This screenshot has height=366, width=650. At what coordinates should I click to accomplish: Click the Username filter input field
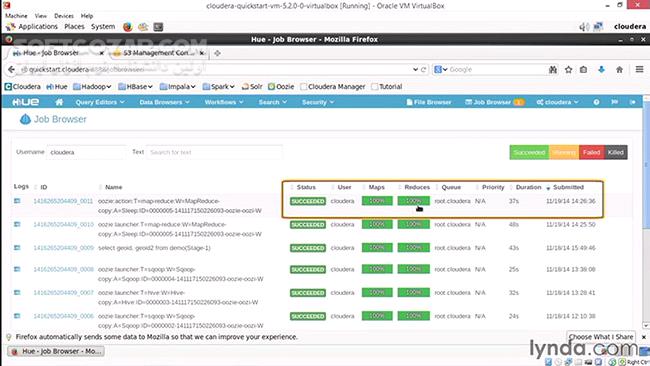(86, 152)
